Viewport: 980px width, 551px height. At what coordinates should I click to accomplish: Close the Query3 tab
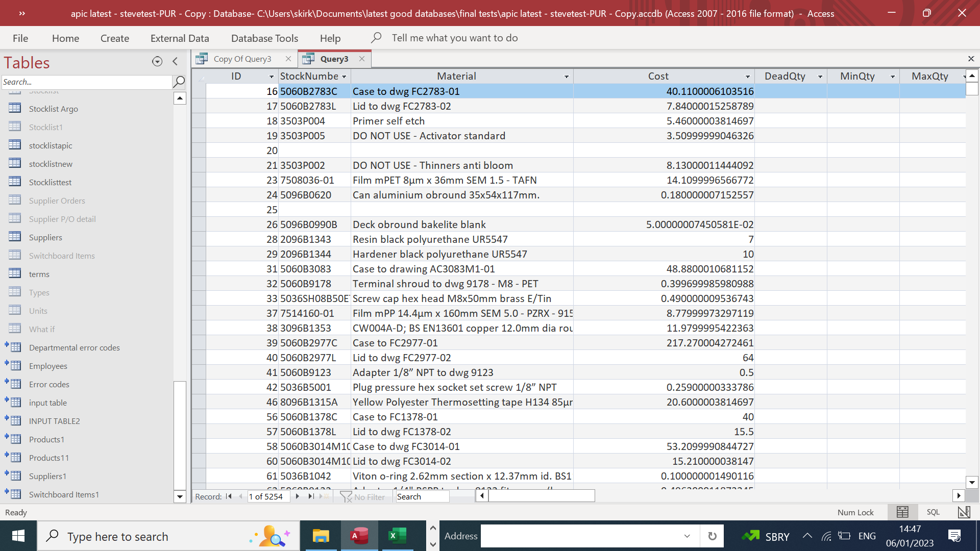[362, 59]
